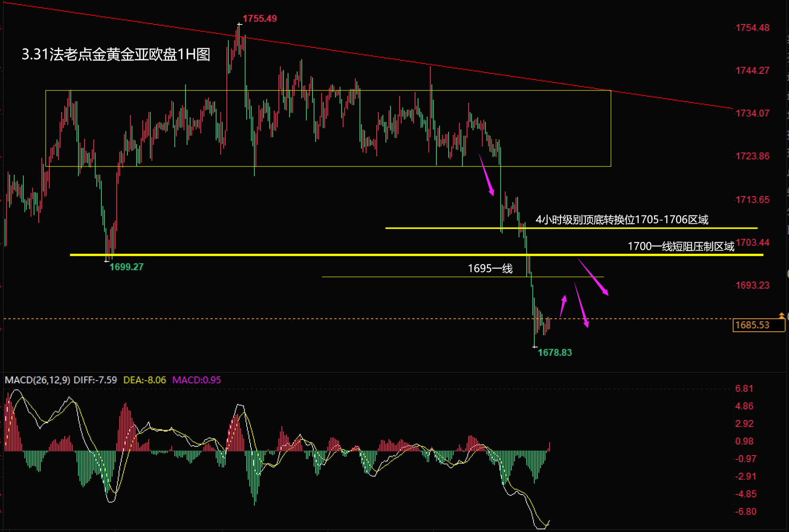Screen dimensions: 789x532
Task: Click the orange up-arrow marker above the 1685.53 price
Action: pyautogui.click(x=781, y=315)
